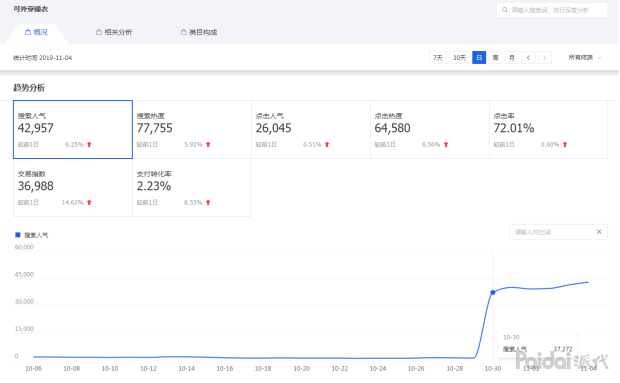Click the 概况 tab icon
Screen dimensions: 620x383
pyautogui.click(x=28, y=32)
